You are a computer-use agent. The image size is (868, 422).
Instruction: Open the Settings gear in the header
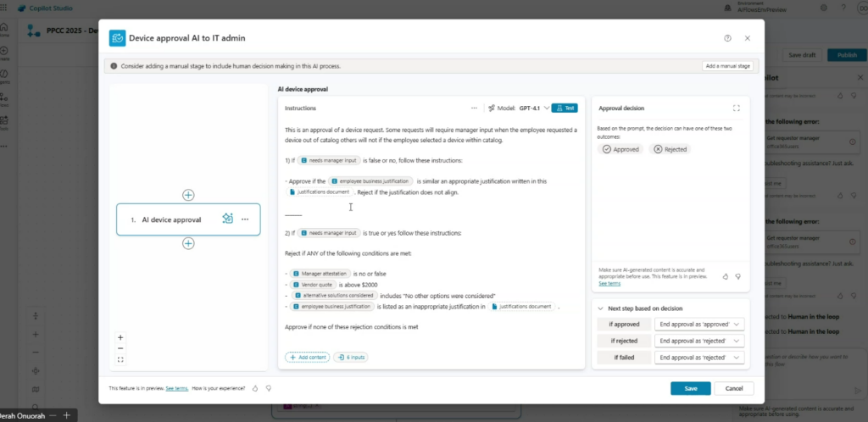(x=824, y=8)
